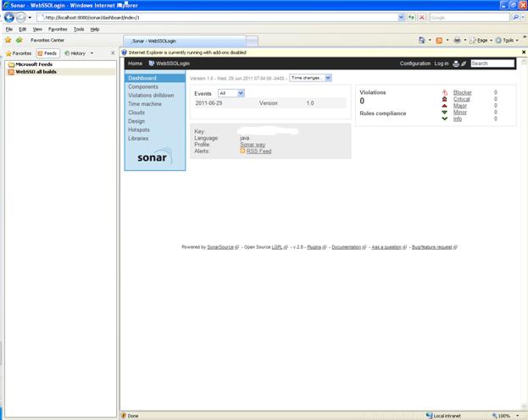
Task: Open Violations drilldown in the sidebar
Action: (x=151, y=95)
